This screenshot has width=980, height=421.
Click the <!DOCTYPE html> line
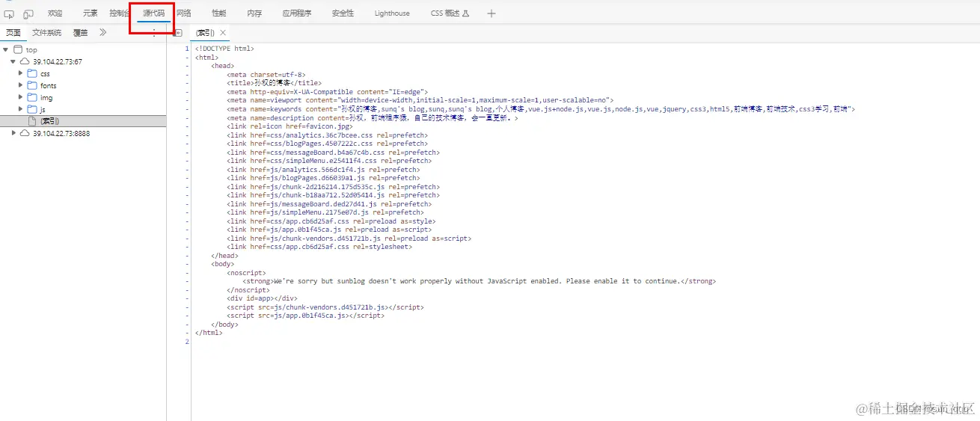pos(224,49)
